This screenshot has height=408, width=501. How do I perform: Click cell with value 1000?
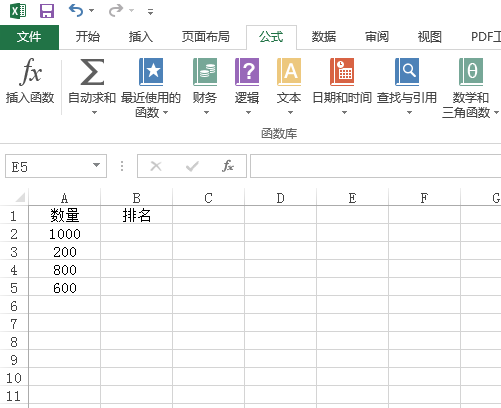[x=65, y=233]
